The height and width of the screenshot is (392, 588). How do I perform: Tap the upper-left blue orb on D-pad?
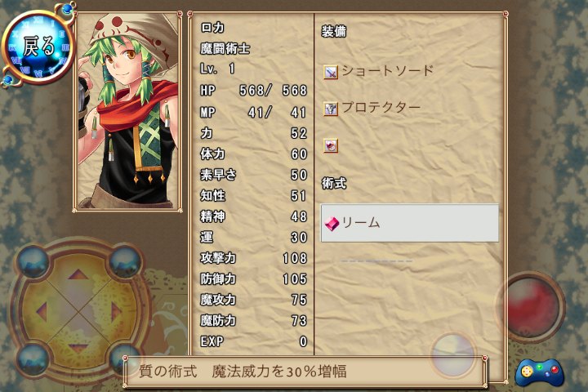[33, 260]
